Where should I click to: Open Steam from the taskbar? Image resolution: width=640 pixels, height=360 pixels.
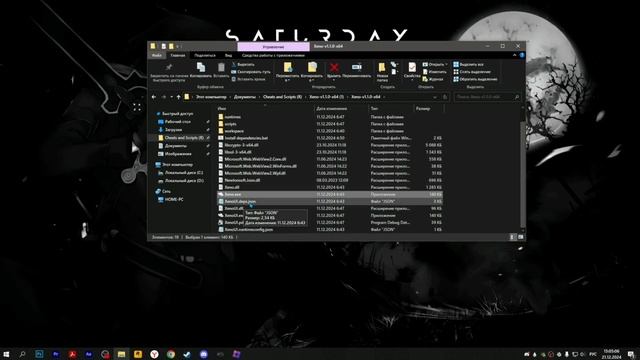pyautogui.click(x=187, y=354)
